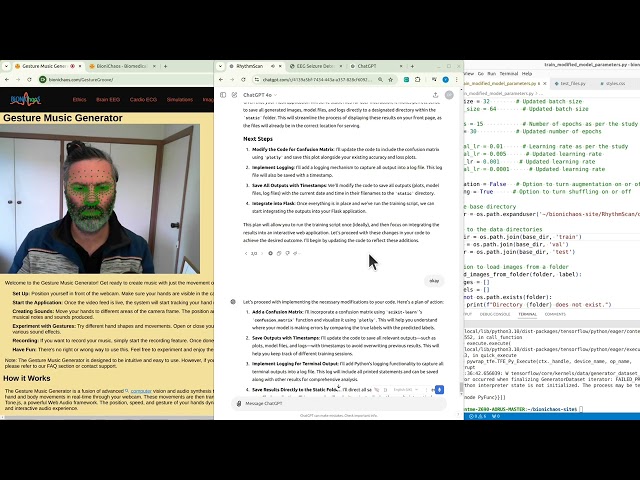The height and width of the screenshot is (480, 640).
Task: Open new tab in the ChatGPT browser window
Action: pyautogui.click(x=412, y=66)
